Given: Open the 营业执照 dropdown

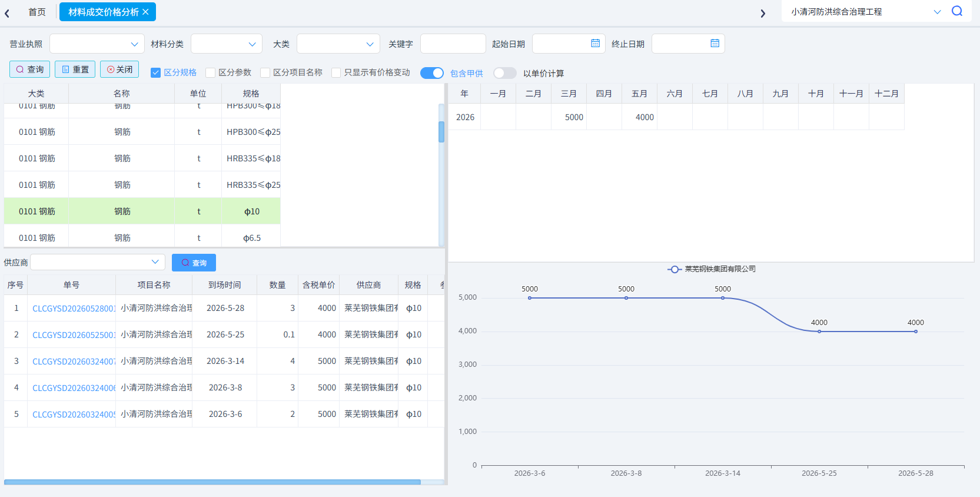Looking at the screenshot, I should click(x=97, y=44).
